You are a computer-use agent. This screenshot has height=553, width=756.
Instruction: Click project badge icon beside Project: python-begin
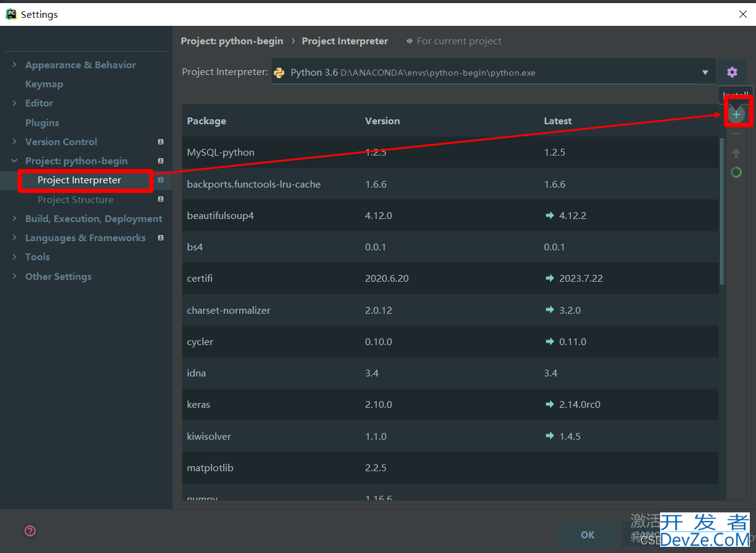[160, 161]
